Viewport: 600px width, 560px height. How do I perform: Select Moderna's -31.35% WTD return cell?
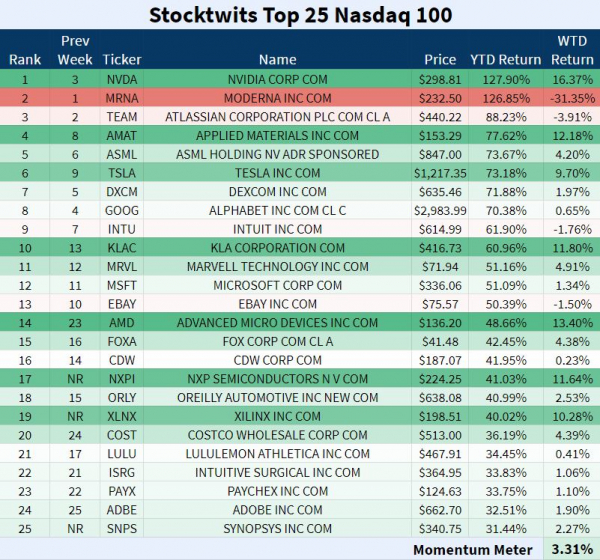pos(572,97)
